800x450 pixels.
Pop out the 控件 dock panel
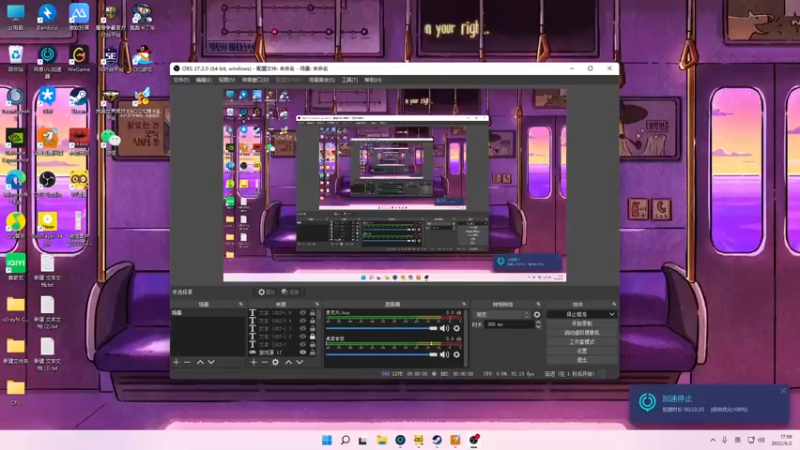tap(614, 304)
